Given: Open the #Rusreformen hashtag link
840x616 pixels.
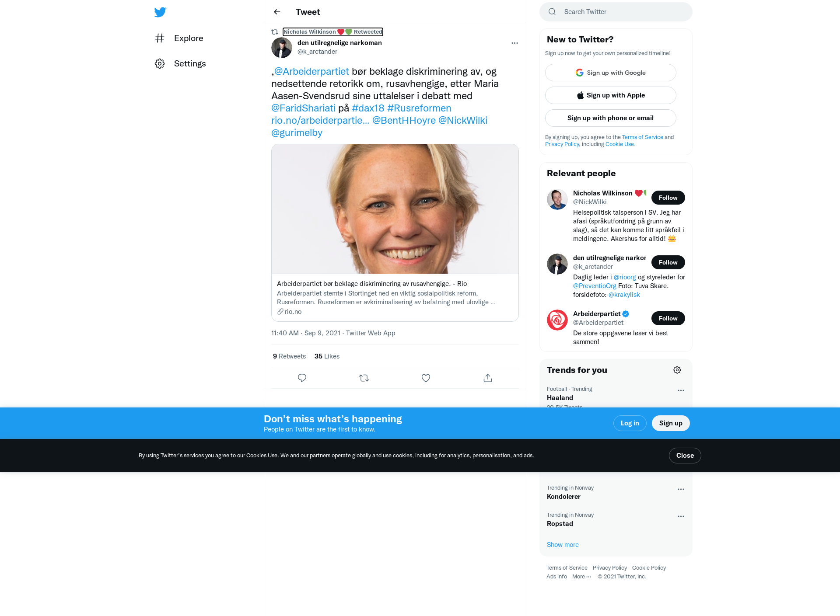Looking at the screenshot, I should click(x=419, y=108).
